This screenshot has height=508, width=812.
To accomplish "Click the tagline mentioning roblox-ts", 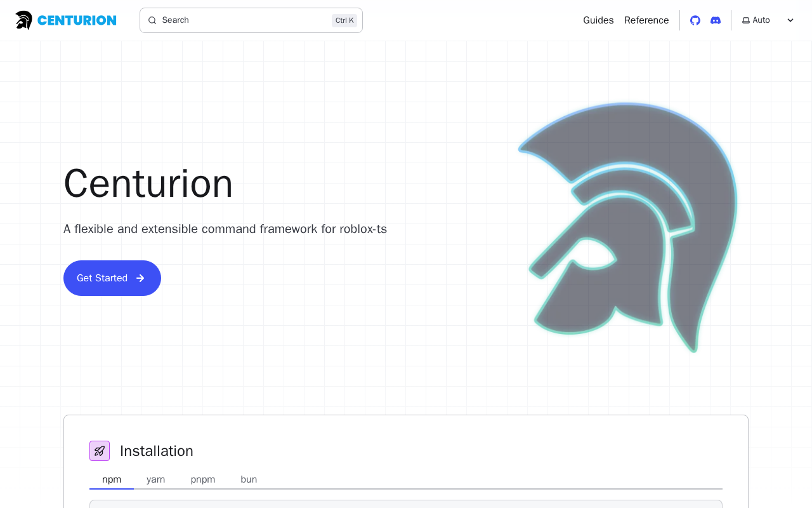I will (x=225, y=229).
